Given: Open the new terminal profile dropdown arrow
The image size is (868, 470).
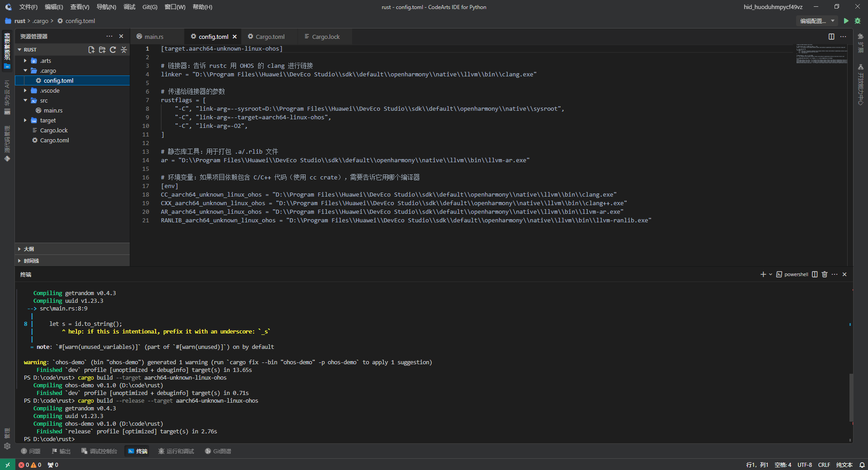Looking at the screenshot, I should pyautogui.click(x=771, y=274).
